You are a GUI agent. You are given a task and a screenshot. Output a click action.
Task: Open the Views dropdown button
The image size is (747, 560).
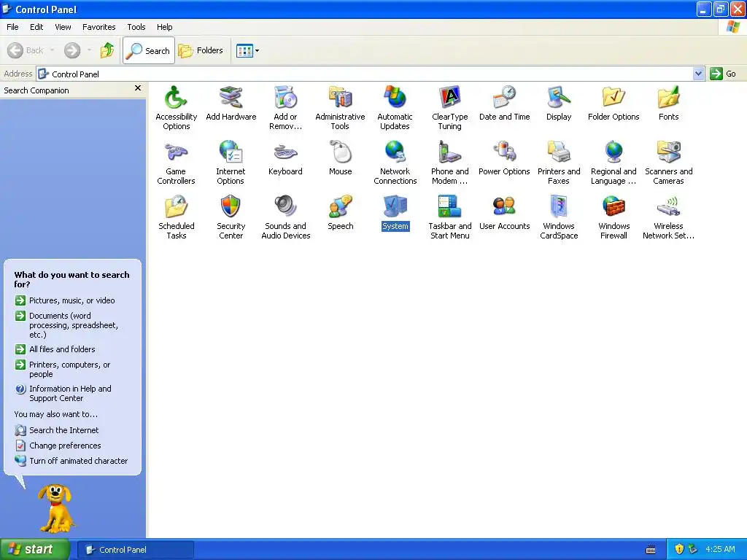click(x=248, y=50)
